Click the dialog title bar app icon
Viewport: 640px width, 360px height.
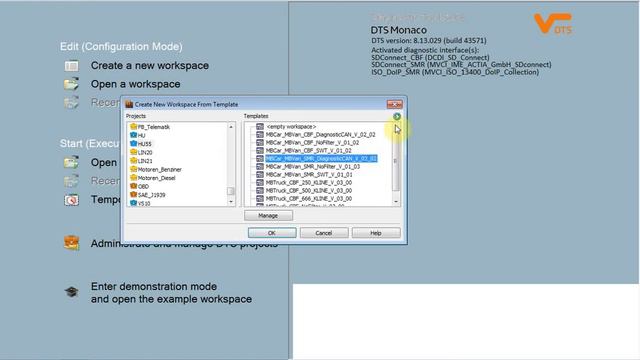click(129, 104)
